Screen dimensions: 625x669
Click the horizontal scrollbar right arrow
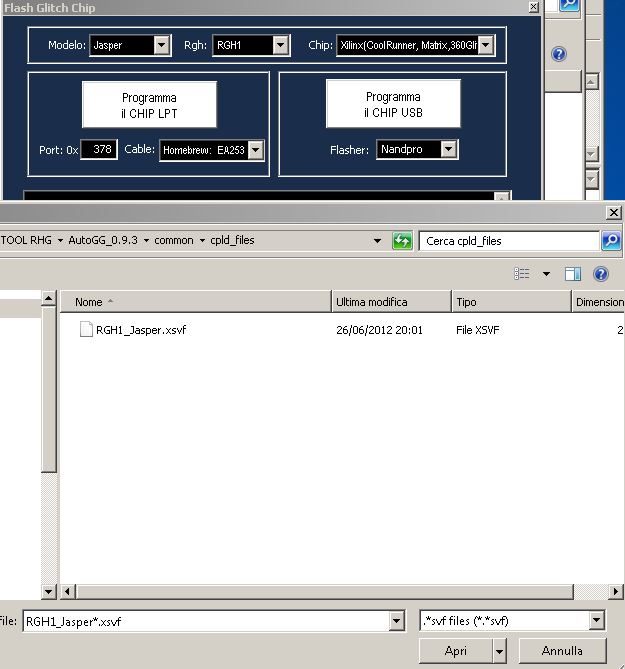615,591
